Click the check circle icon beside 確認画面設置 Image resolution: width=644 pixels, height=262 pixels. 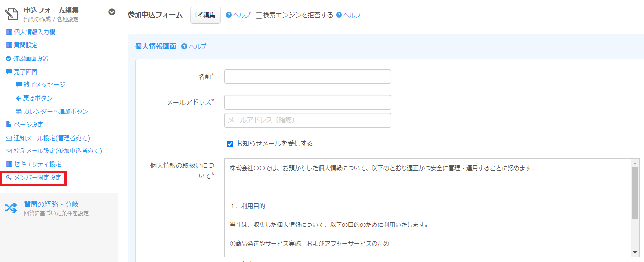coord(8,58)
